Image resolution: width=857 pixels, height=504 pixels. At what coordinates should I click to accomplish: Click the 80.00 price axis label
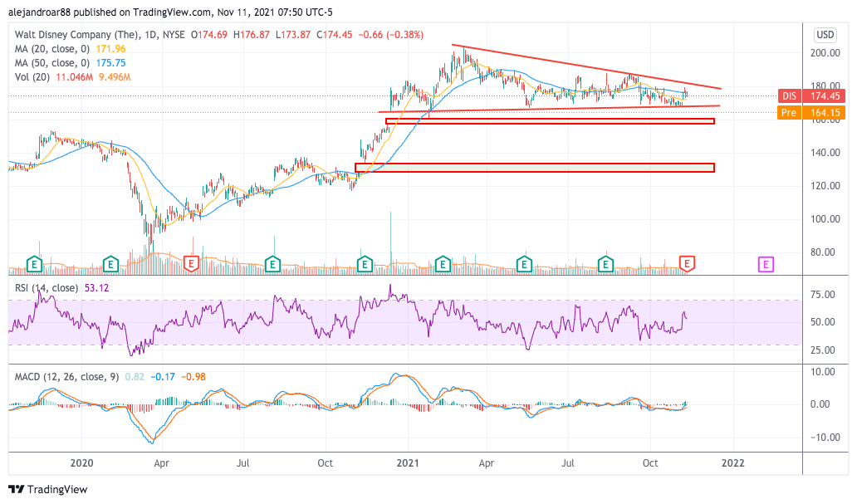823,252
